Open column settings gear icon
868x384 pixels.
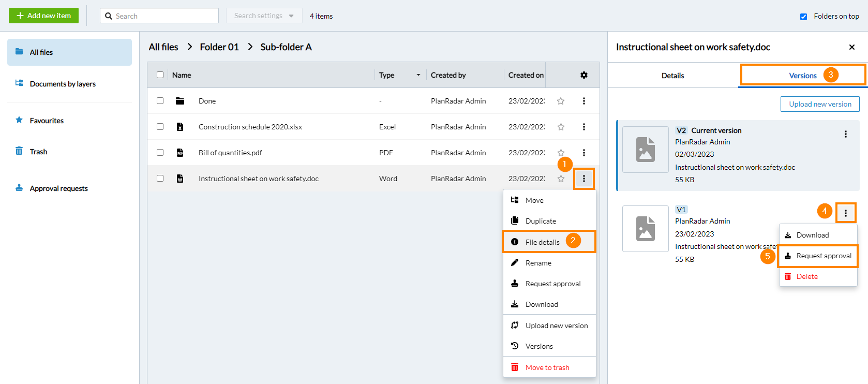pyautogui.click(x=584, y=75)
